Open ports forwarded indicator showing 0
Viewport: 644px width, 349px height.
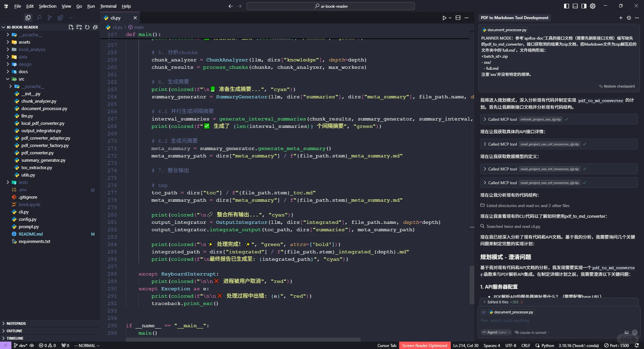65,345
